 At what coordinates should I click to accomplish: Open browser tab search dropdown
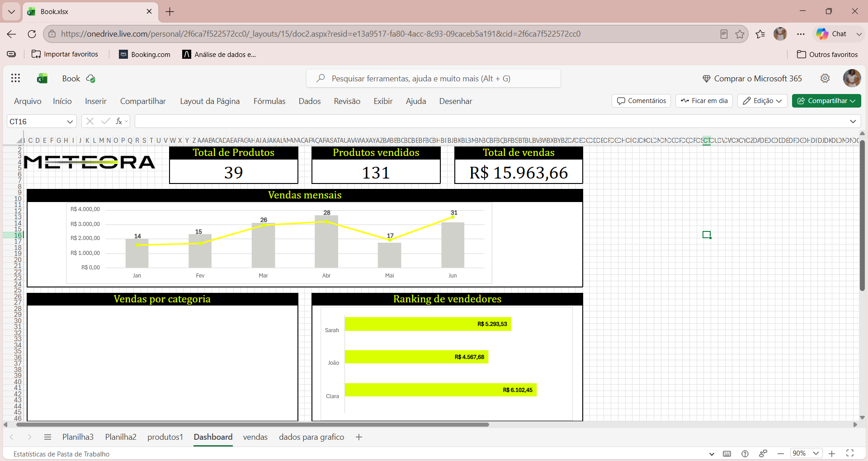[11, 12]
